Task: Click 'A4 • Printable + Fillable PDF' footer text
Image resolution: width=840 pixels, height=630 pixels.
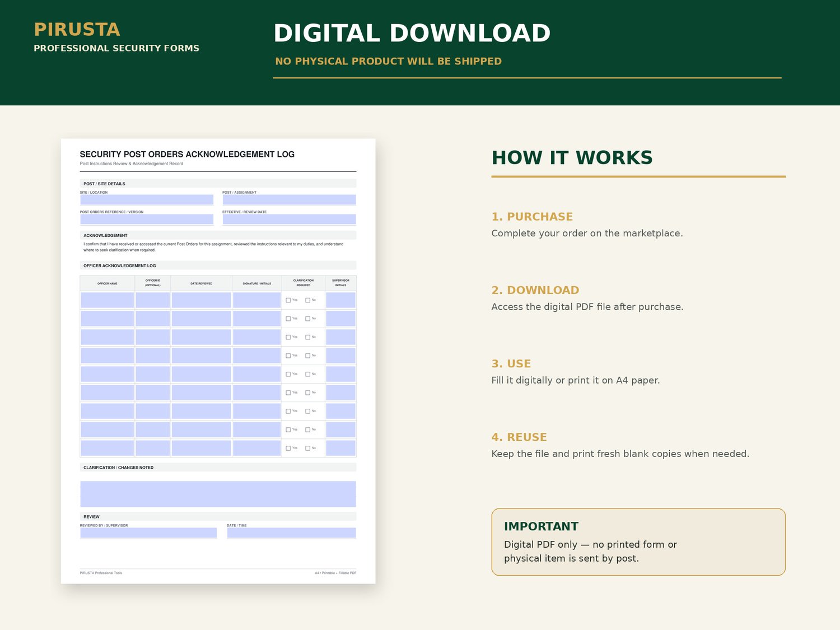Action: click(x=335, y=573)
